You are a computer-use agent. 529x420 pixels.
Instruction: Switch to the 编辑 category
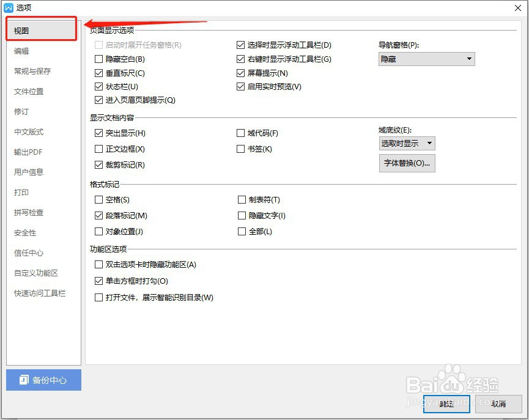(21, 51)
